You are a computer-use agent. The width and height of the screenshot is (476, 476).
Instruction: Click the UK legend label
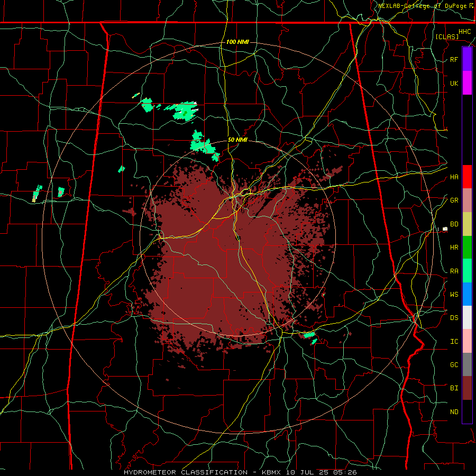coord(454,83)
